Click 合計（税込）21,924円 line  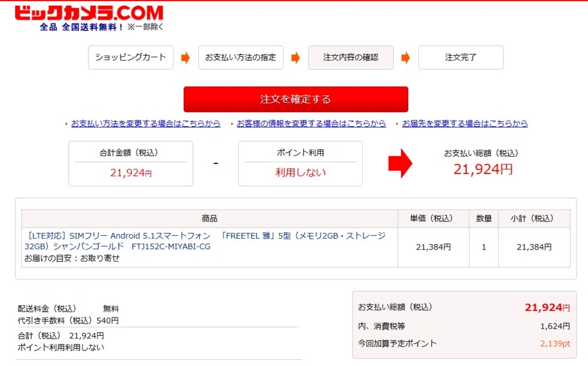point(61,336)
